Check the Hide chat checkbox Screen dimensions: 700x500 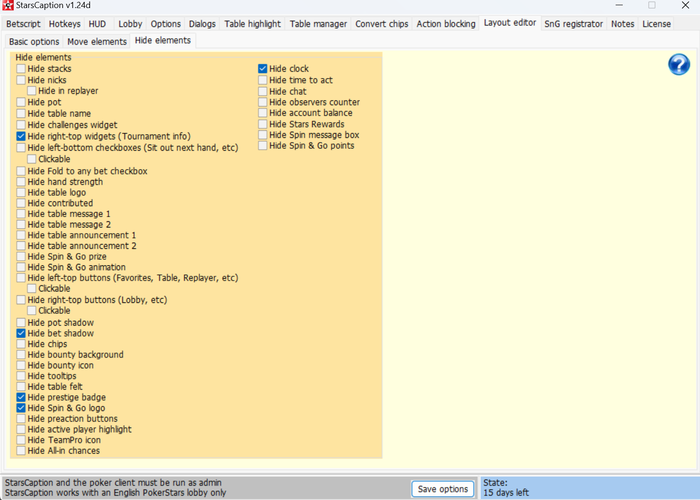pyautogui.click(x=263, y=91)
